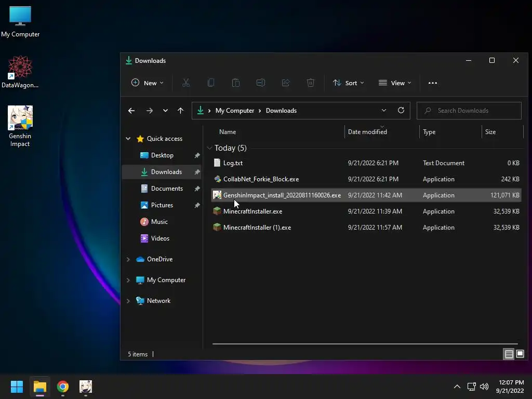Screen dimensions: 532x399
Task: Refresh the Downloads folder view
Action: point(401,110)
